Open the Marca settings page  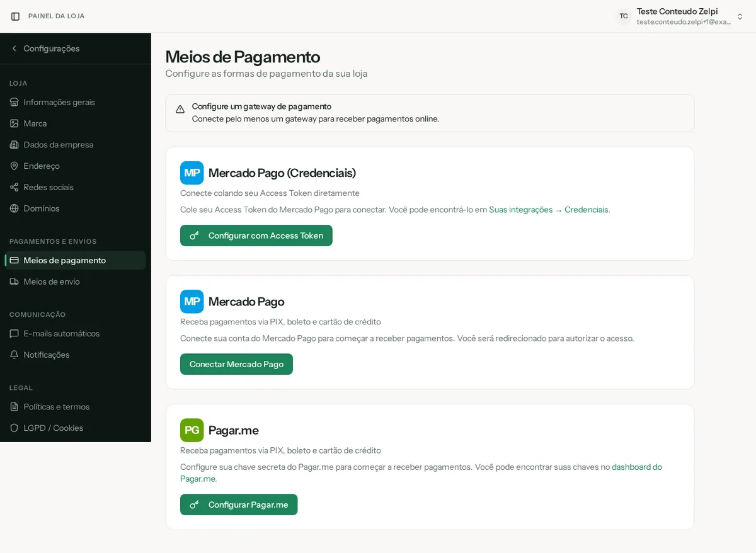[76, 123]
